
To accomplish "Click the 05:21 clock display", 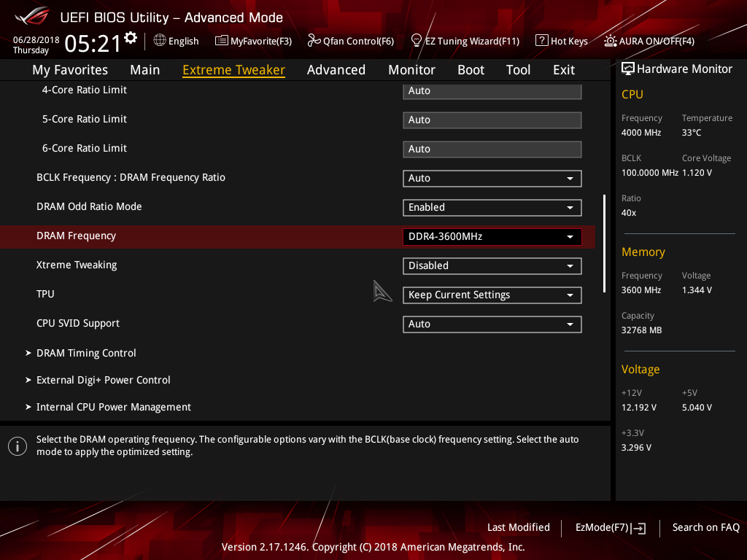I will [x=93, y=44].
